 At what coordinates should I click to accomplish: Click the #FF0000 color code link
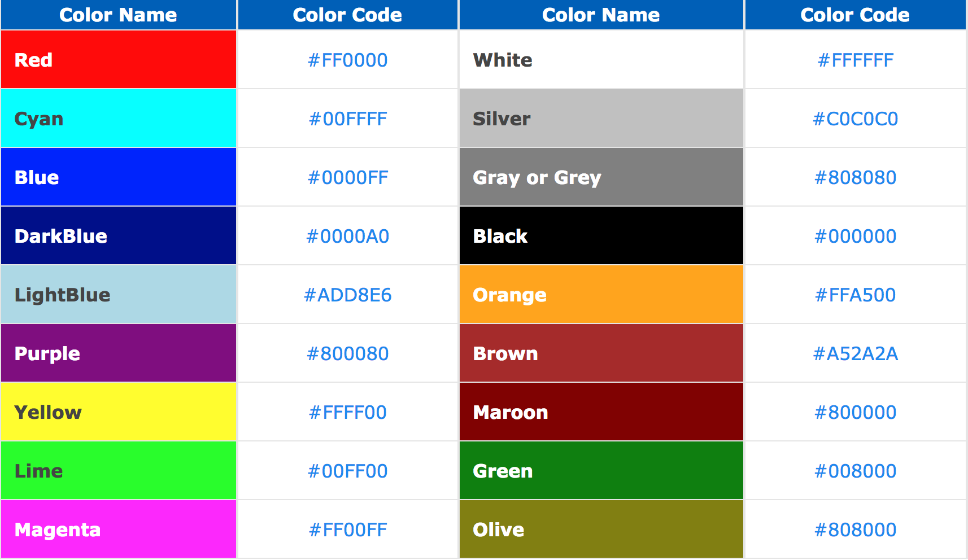coord(347,60)
